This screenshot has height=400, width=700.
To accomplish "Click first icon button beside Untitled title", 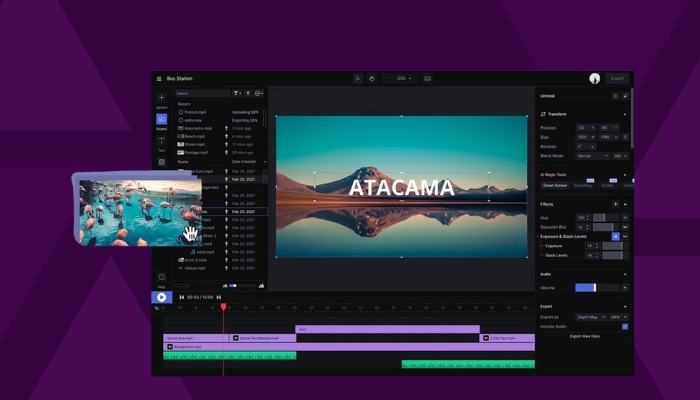I will click(x=615, y=96).
